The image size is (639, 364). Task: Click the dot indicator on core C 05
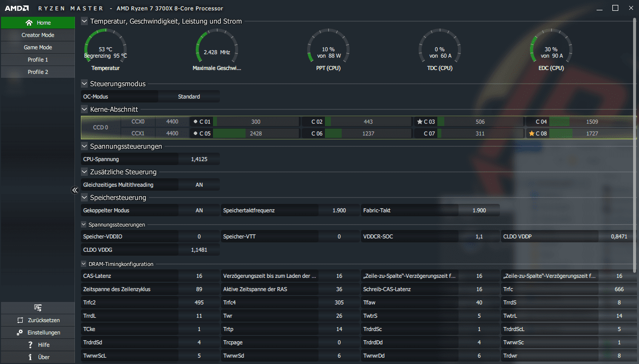[x=196, y=133]
